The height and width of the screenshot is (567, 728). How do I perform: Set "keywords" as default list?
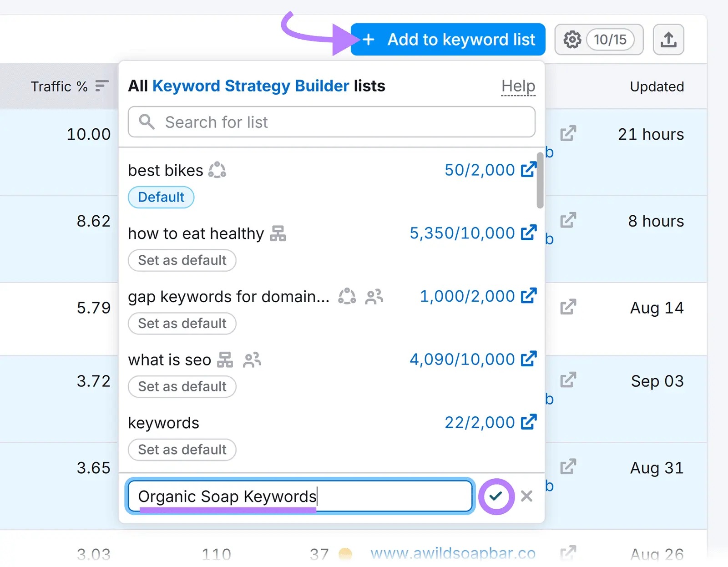coord(182,450)
